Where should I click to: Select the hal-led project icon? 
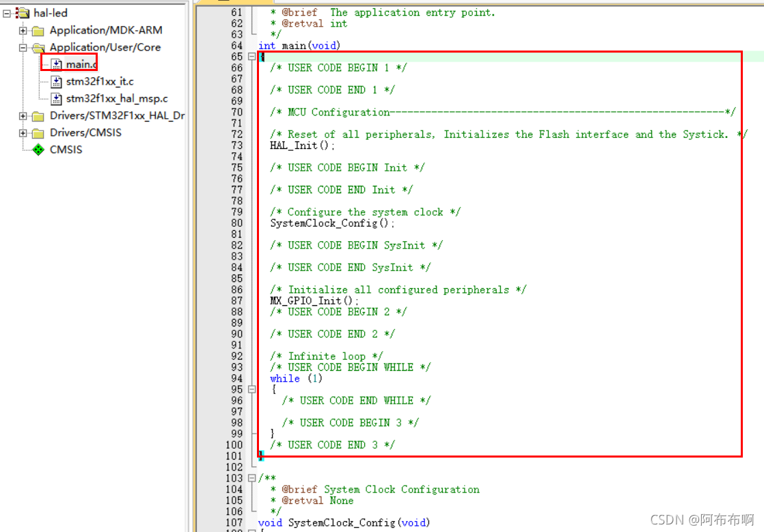click(23, 13)
